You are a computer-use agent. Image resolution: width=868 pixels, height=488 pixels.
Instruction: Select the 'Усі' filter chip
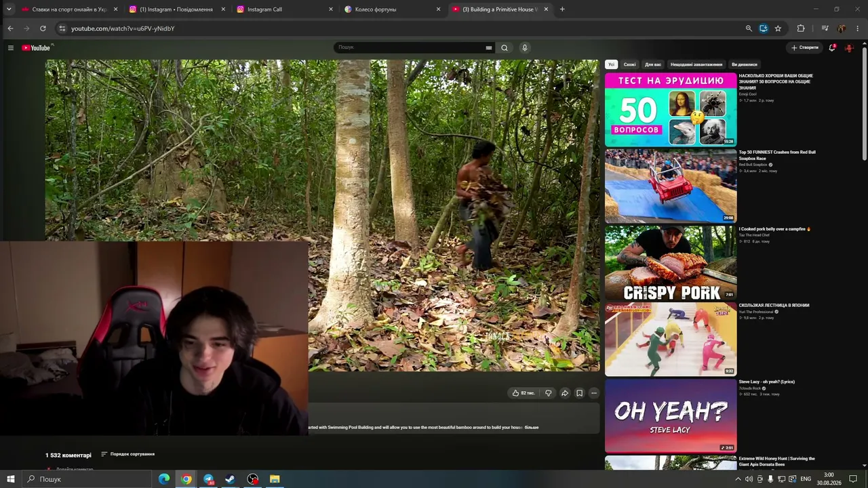[611, 64]
